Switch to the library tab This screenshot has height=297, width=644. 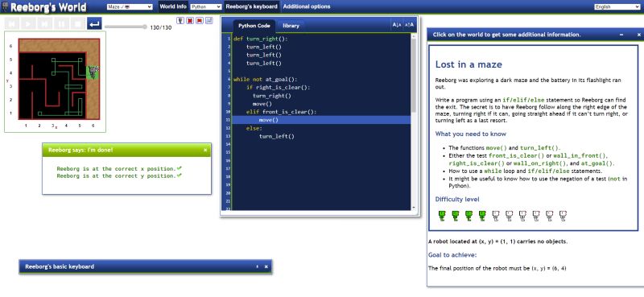click(291, 26)
